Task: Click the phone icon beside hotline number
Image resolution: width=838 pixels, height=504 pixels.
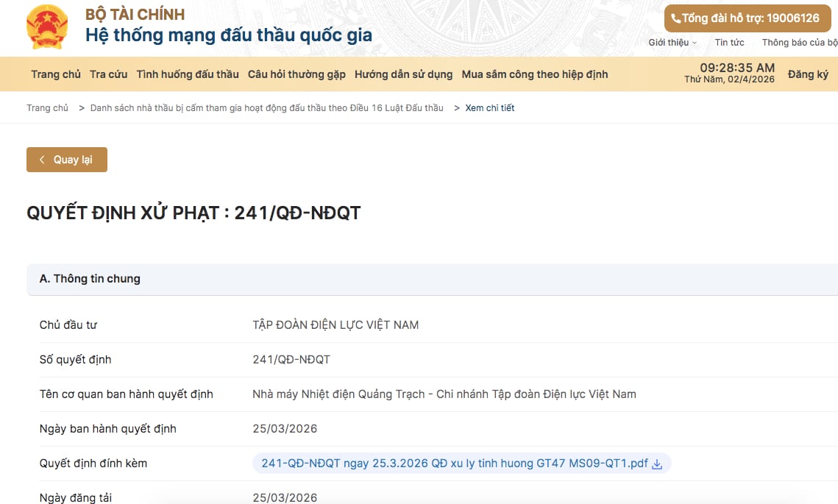Action: (x=675, y=18)
